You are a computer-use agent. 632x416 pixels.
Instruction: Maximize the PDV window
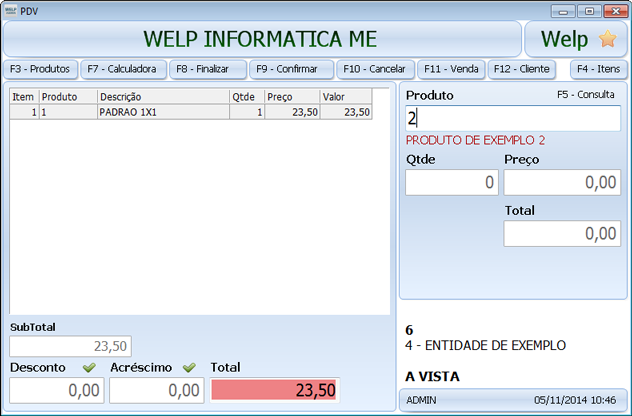pyautogui.click(x=589, y=11)
